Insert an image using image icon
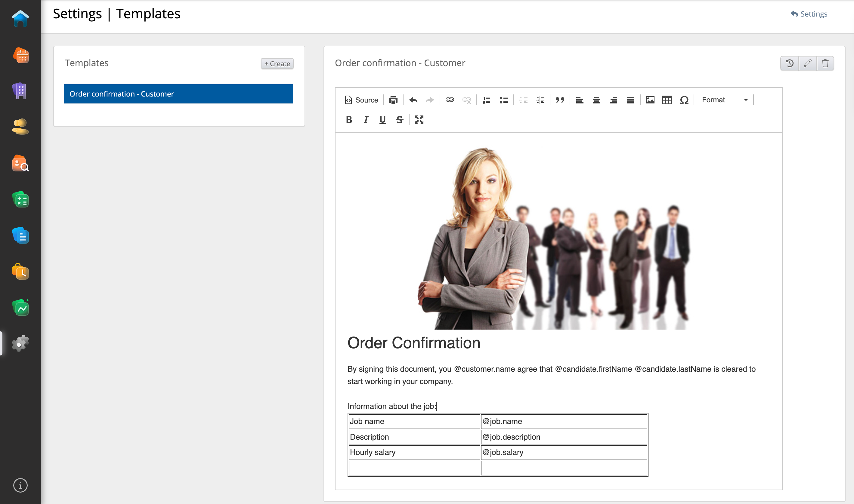Screen dimensions: 854x504 [x=650, y=100]
